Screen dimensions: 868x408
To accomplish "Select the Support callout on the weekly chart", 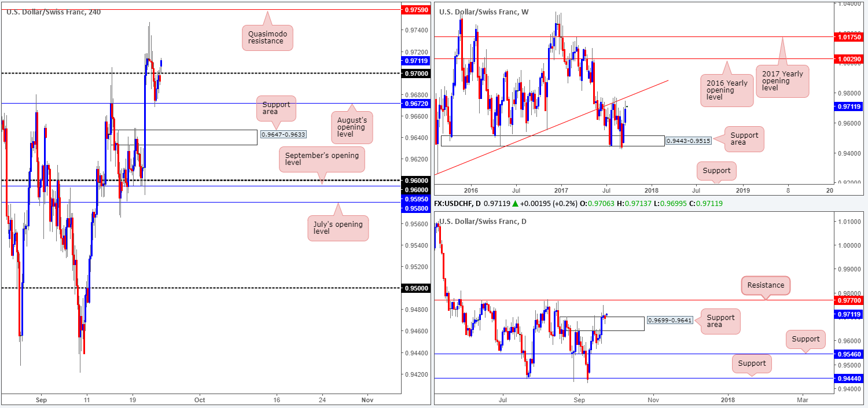I will pos(717,171).
